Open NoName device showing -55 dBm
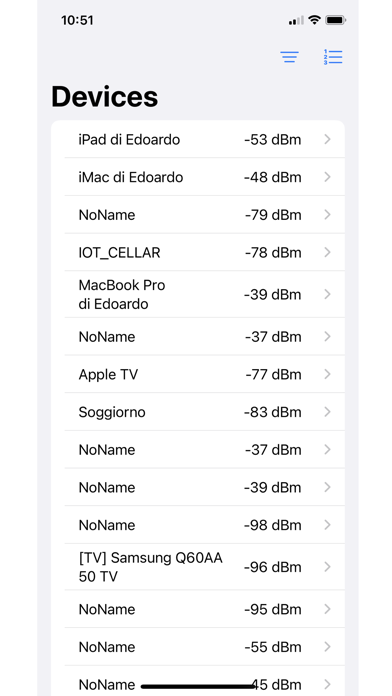The height and width of the screenshot is (696, 392). click(x=198, y=647)
